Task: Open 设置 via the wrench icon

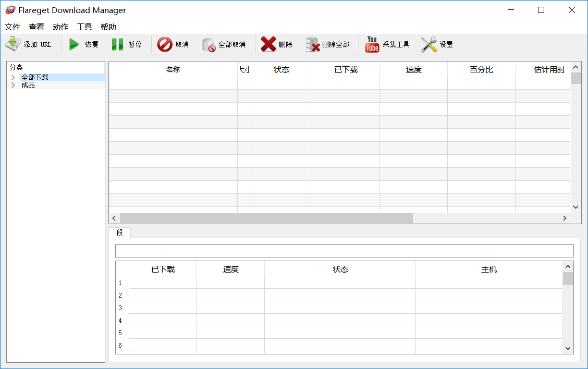Action: coord(428,44)
